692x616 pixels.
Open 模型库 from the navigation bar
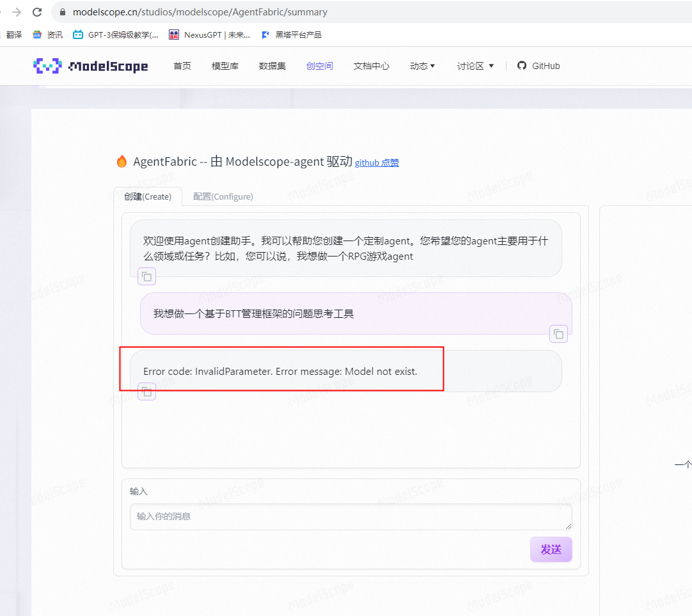[x=224, y=65]
